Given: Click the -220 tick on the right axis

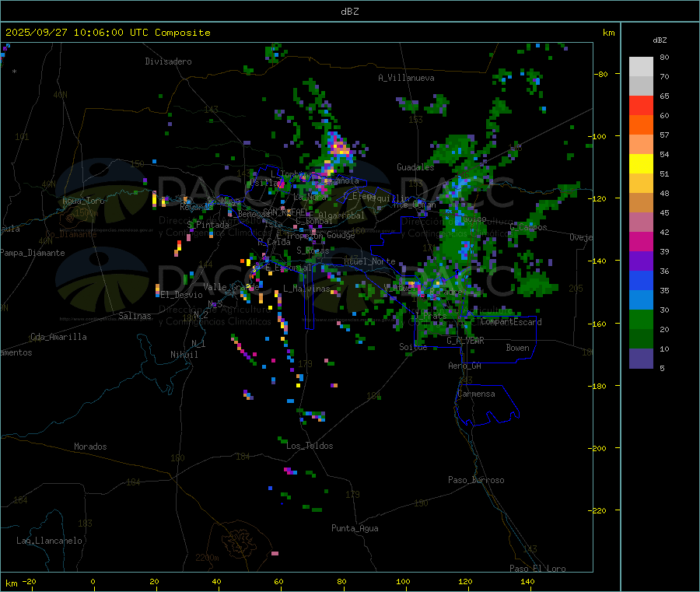Looking at the screenshot, I should tap(599, 511).
